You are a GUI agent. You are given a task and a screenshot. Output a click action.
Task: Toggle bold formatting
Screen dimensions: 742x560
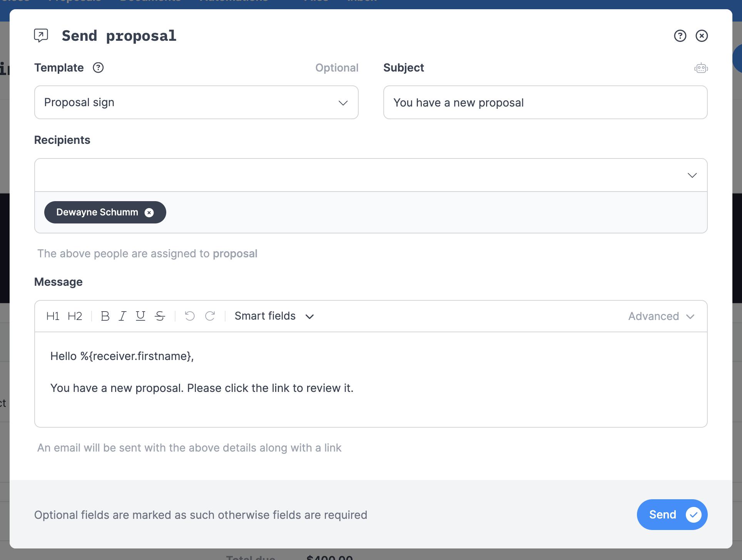click(x=105, y=316)
